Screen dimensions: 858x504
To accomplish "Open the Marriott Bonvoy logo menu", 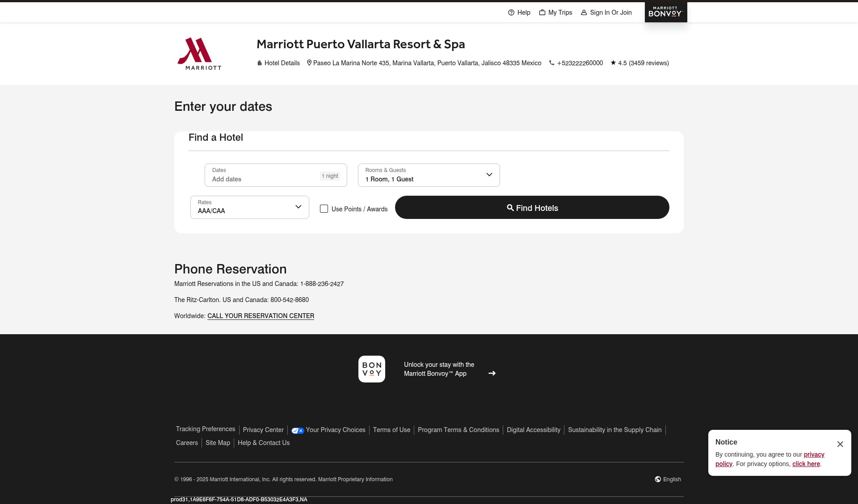I will 666,12.
